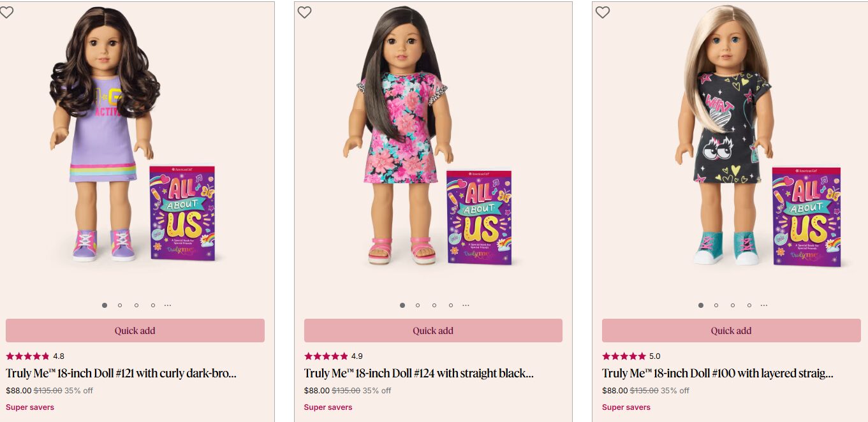868x422 pixels.
Task: Select Super savers label under Doll #121
Action: [30, 407]
